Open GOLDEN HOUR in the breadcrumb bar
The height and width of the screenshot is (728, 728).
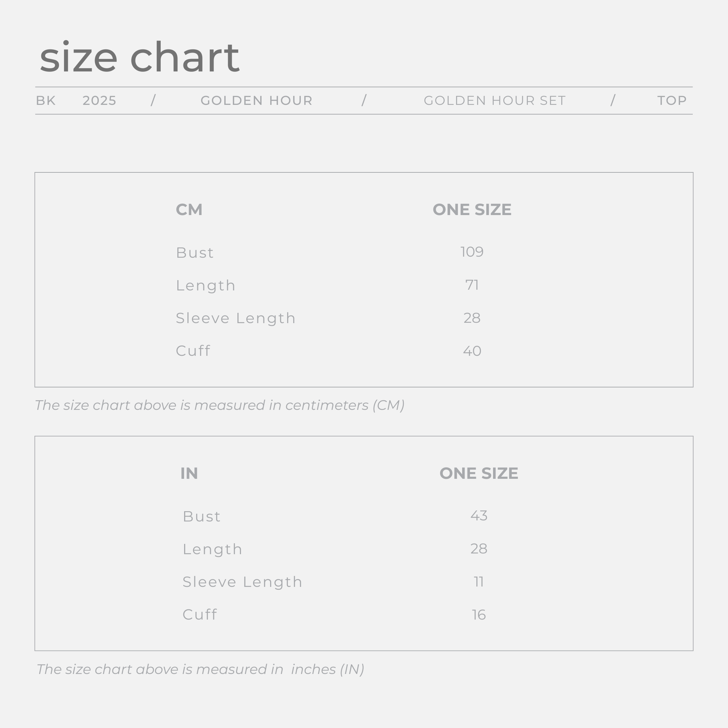257,101
